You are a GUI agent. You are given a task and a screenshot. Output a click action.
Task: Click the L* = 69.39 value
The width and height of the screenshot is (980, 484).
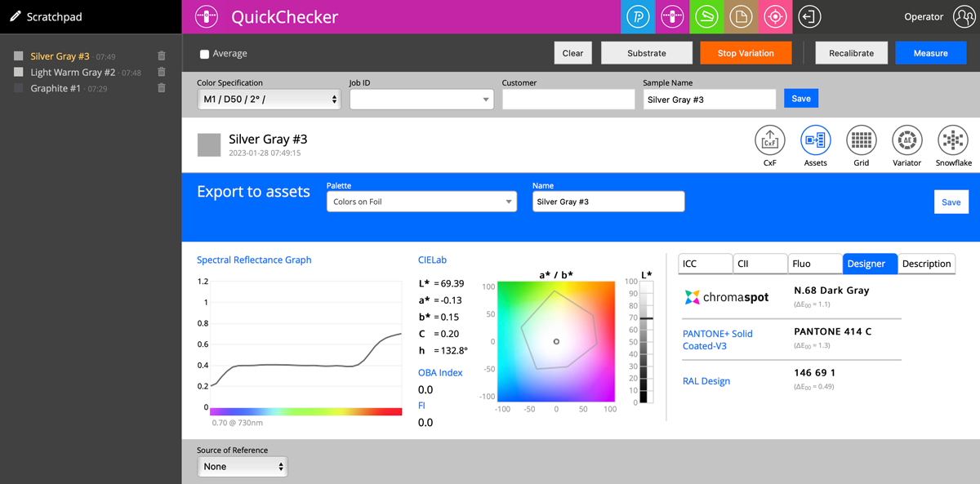441,283
